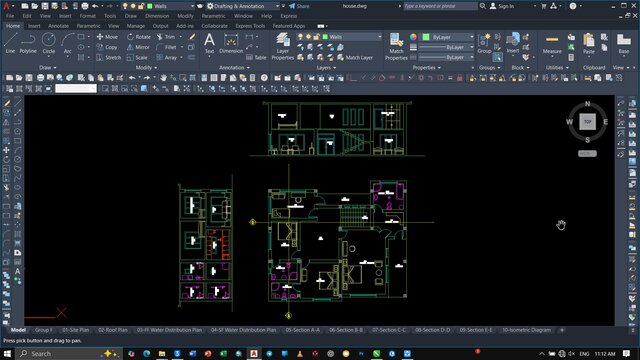Click the Share button
This screenshot has width=640, height=360.
tap(299, 6)
